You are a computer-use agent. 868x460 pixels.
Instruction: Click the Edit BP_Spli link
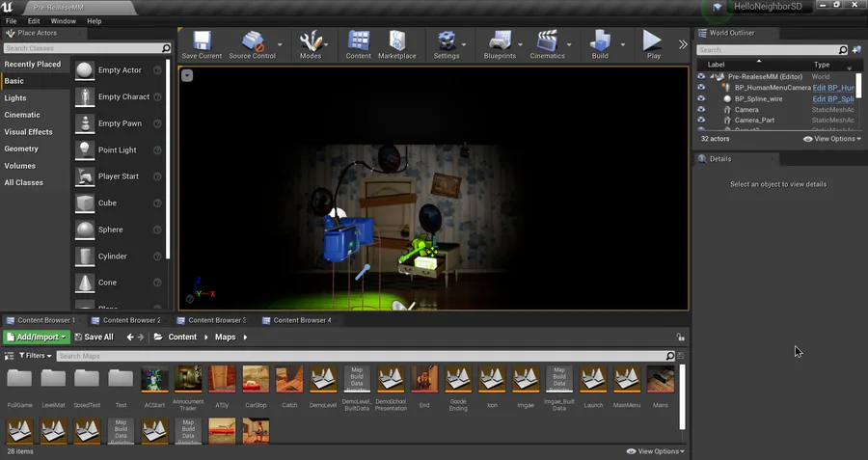(833, 98)
